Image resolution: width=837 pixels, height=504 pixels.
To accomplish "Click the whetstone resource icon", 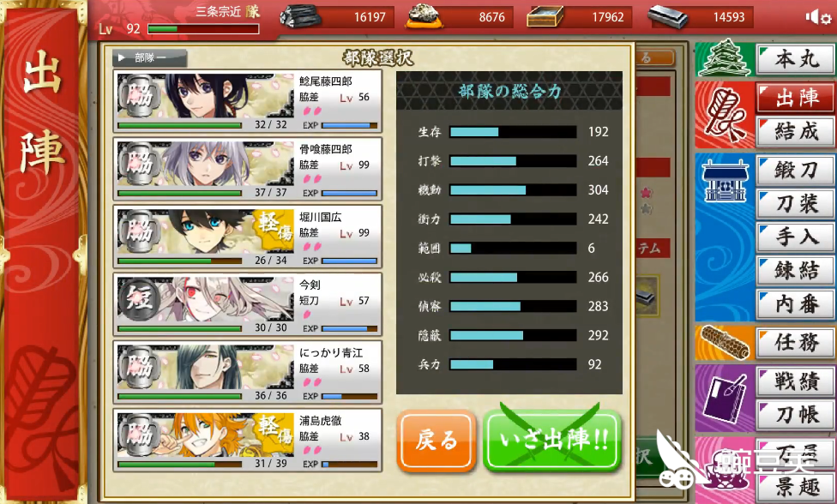I will (425, 15).
